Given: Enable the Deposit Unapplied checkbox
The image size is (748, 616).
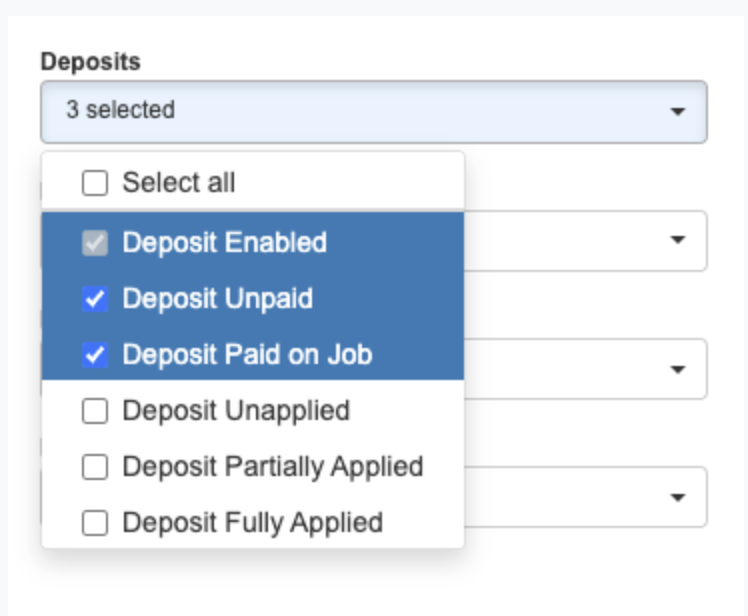Looking at the screenshot, I should (x=95, y=411).
